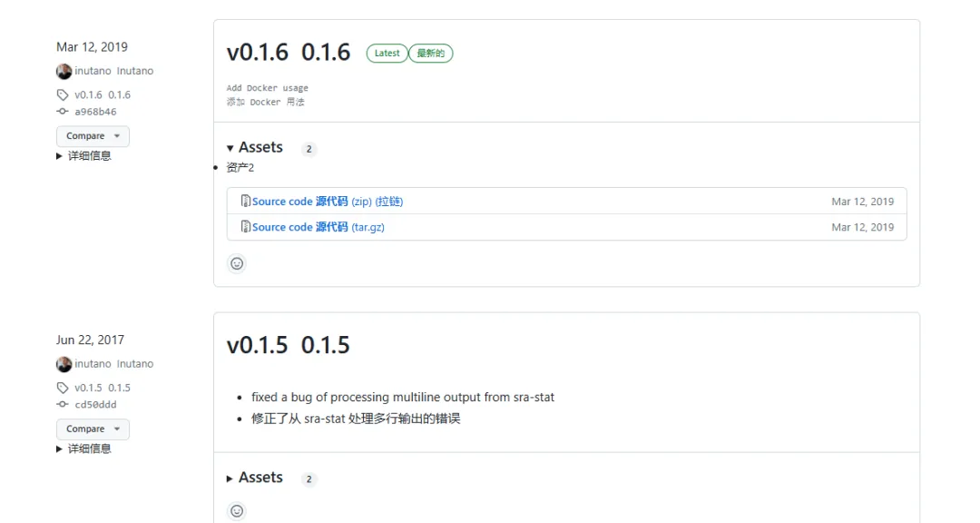This screenshot has width=980, height=523.
Task: Click the smiley reaction icon under v0.1.6
Action: click(x=237, y=263)
